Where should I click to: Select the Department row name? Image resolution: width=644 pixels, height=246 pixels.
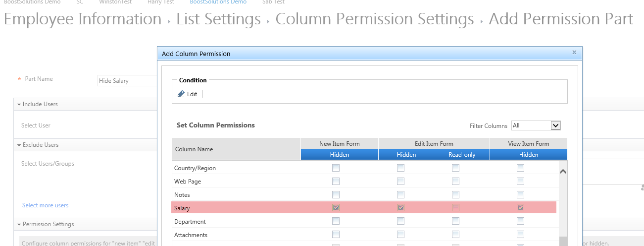[190, 222]
